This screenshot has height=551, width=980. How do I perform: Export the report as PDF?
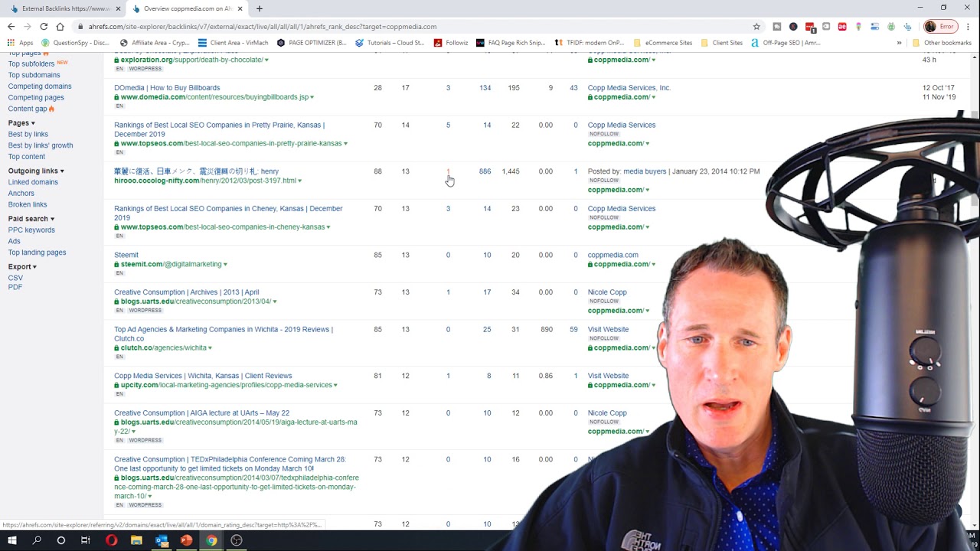point(15,288)
